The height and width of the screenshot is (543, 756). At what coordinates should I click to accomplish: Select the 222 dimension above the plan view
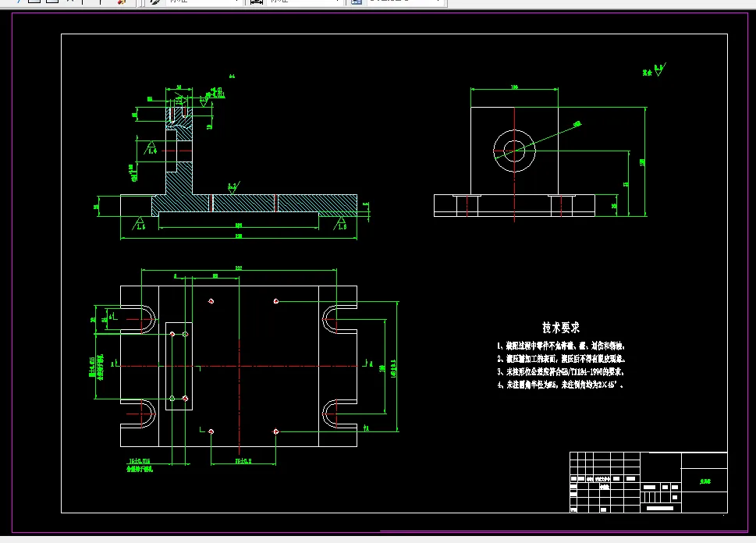tap(239, 268)
